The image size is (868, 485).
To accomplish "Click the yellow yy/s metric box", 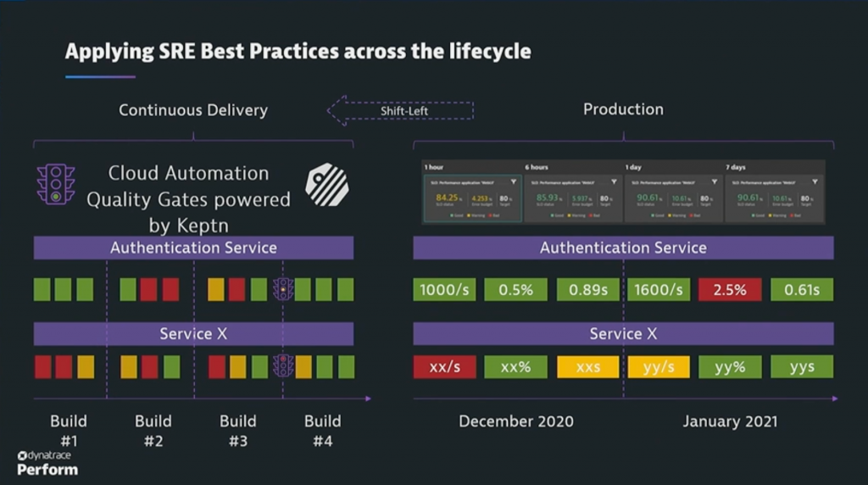I will click(659, 367).
